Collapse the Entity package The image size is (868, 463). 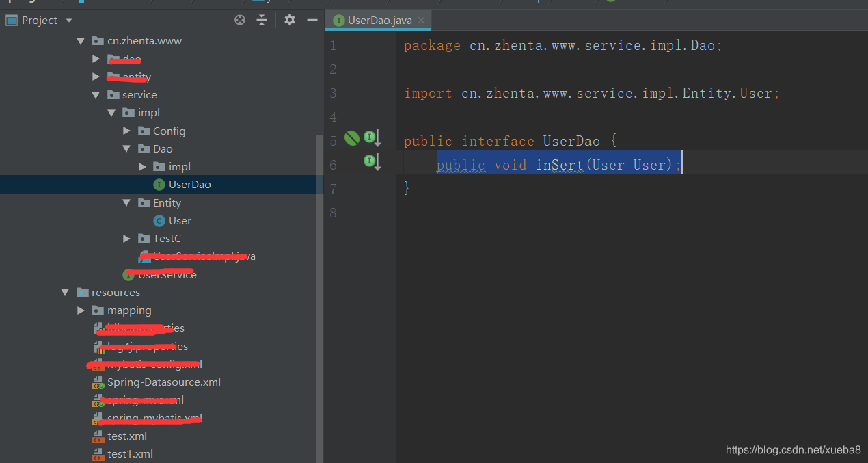[x=127, y=202]
